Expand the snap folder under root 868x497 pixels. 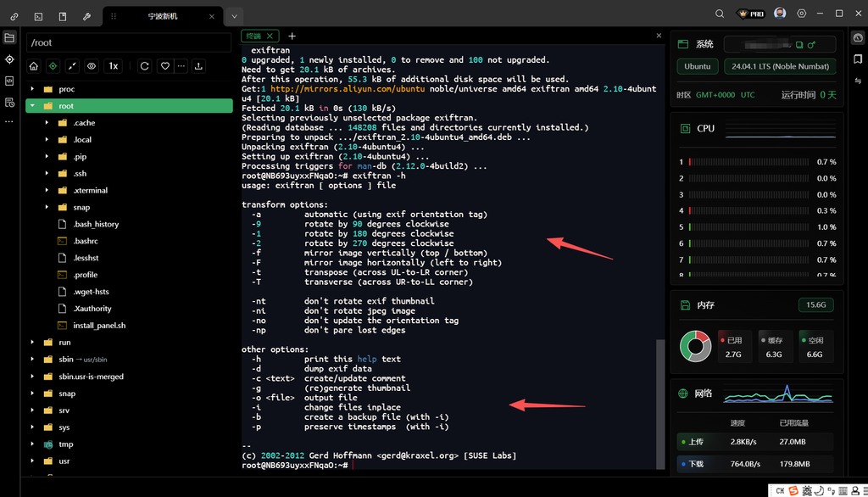click(47, 207)
